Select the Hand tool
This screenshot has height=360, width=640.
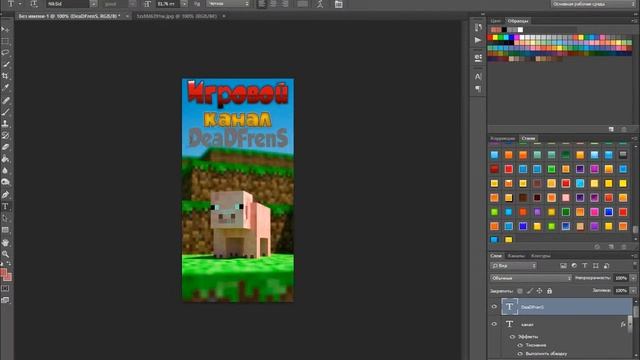coord(5,242)
